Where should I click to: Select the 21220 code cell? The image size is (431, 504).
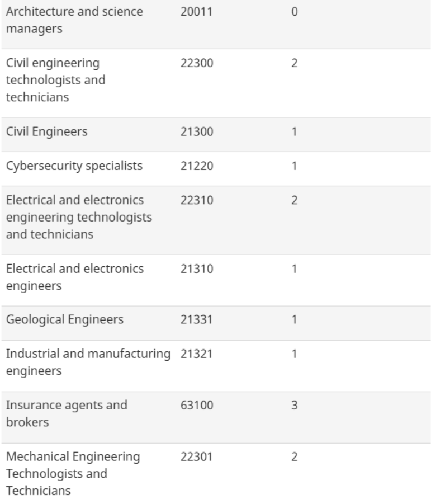coord(196,166)
